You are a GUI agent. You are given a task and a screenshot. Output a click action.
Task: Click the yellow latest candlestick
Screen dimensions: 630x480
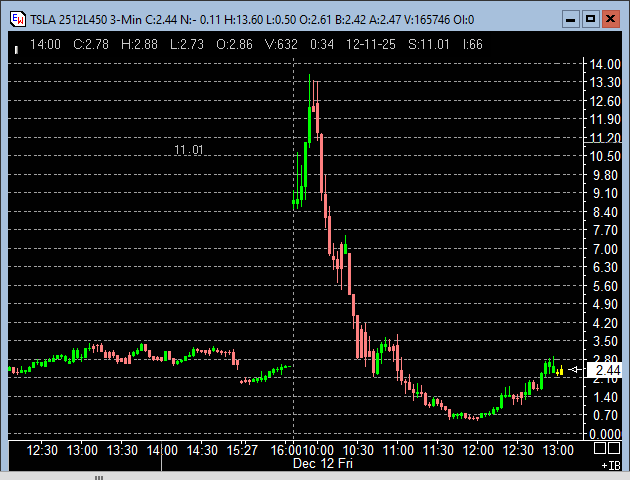(561, 370)
